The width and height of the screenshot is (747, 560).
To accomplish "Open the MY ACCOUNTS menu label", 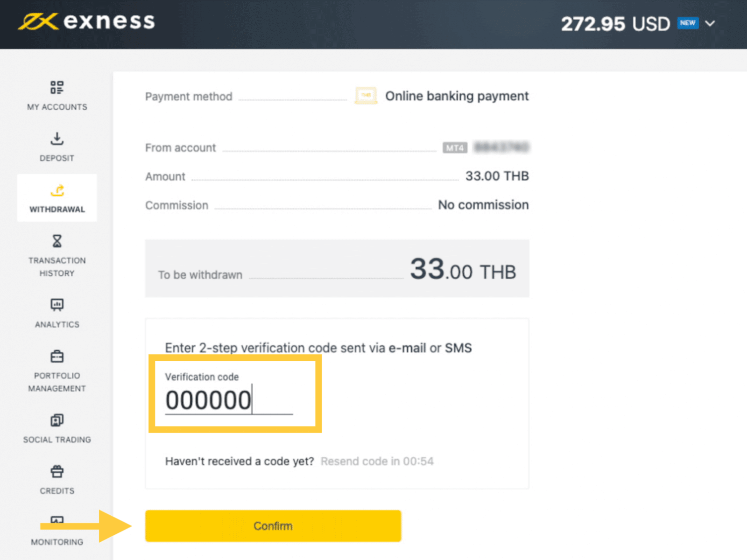I will 57,107.
